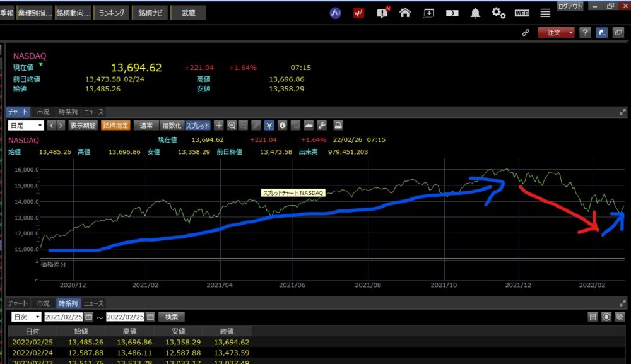The height and width of the screenshot is (364, 631).
Task: Open the red chart icon in the top bar
Action: [358, 13]
